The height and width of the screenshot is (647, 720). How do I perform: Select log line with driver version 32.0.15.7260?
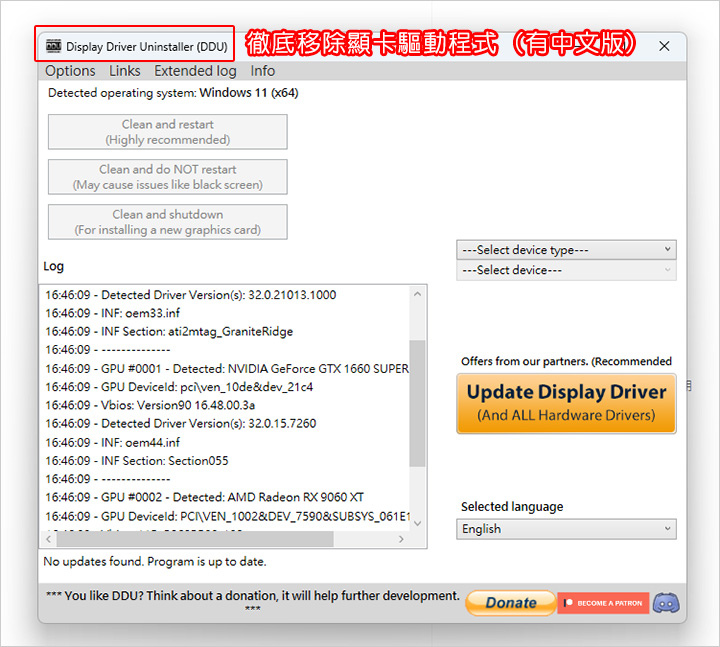(x=180, y=423)
